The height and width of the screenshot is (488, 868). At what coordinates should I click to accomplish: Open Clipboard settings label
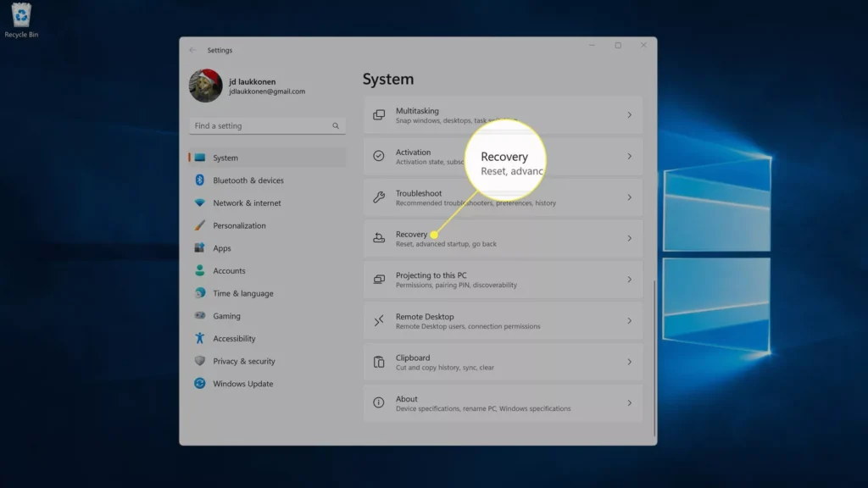413,358
